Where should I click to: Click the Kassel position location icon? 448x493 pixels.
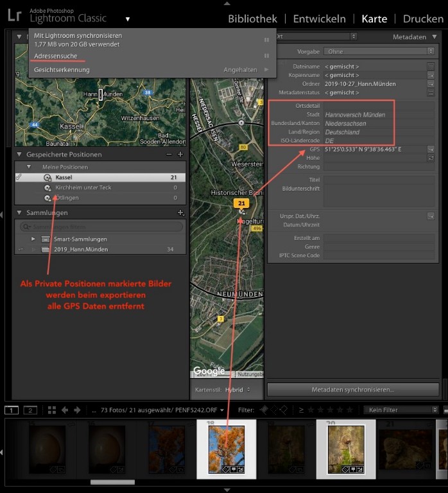pyautogui.click(x=47, y=178)
